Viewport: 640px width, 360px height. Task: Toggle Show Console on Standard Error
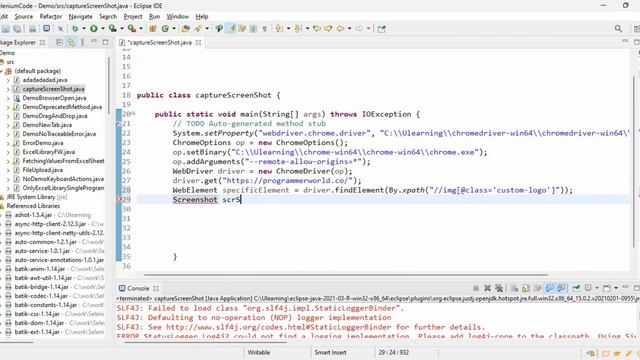pyautogui.click(x=561, y=288)
